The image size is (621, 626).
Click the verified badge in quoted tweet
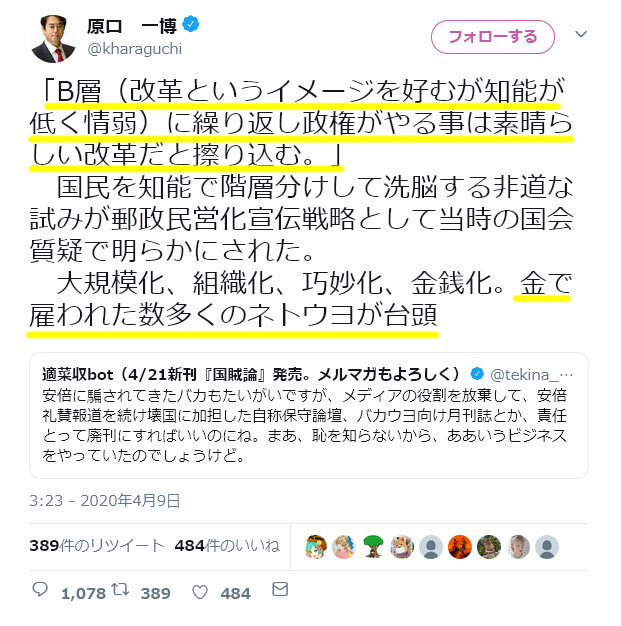(477, 374)
